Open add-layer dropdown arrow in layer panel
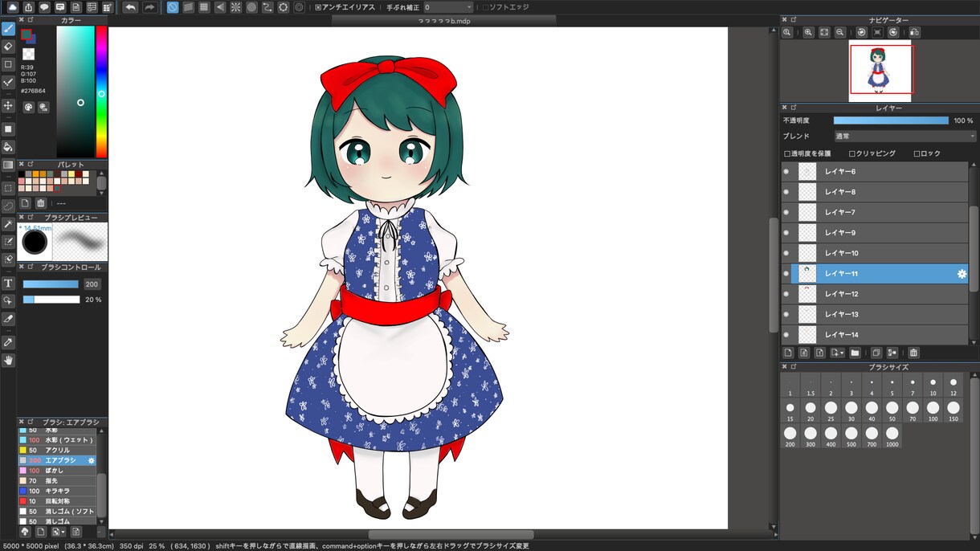This screenshot has height=551, width=980. (x=838, y=353)
